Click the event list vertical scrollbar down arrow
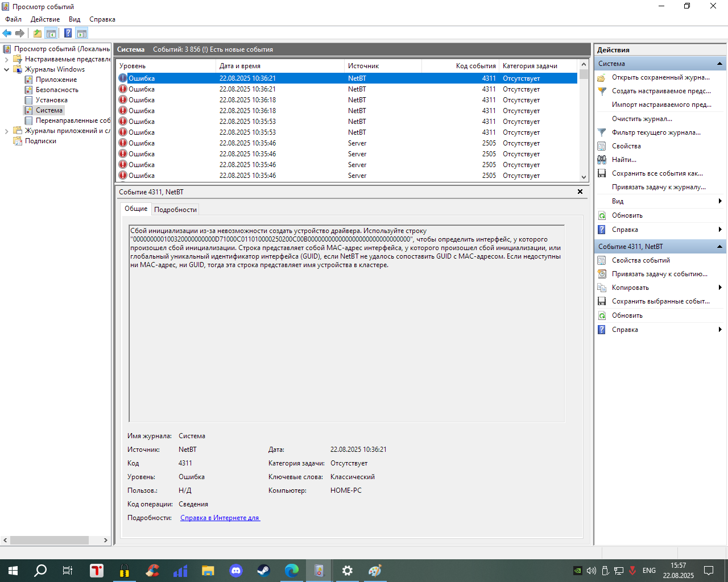 coord(584,177)
